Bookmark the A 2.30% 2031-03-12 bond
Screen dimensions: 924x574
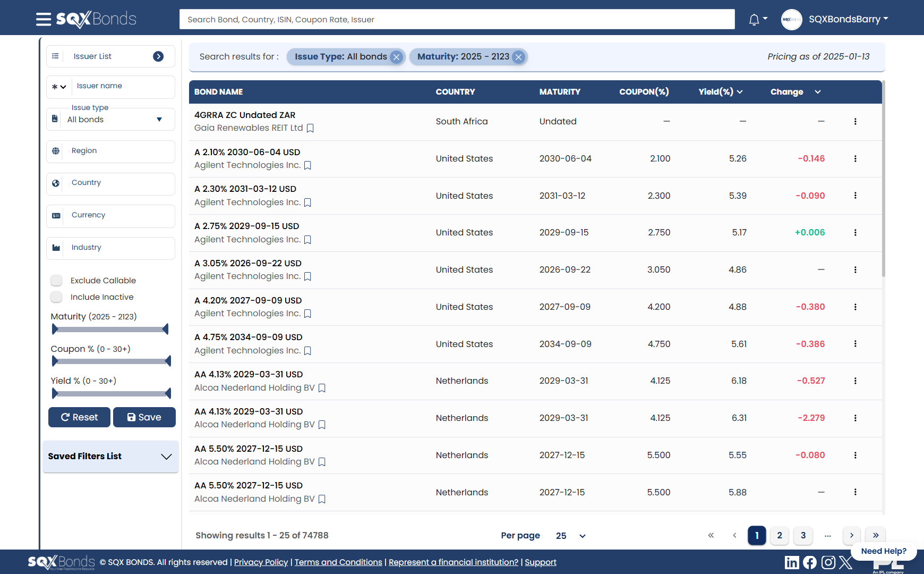307,202
